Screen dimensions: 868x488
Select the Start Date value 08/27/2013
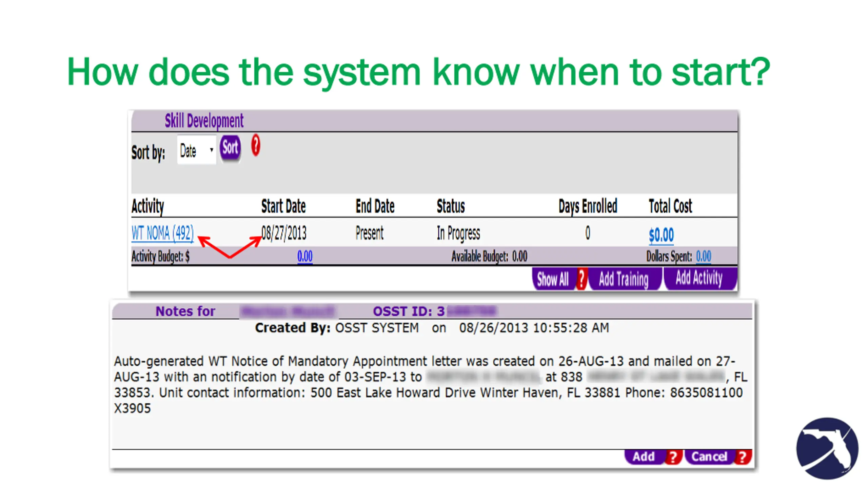[284, 233]
